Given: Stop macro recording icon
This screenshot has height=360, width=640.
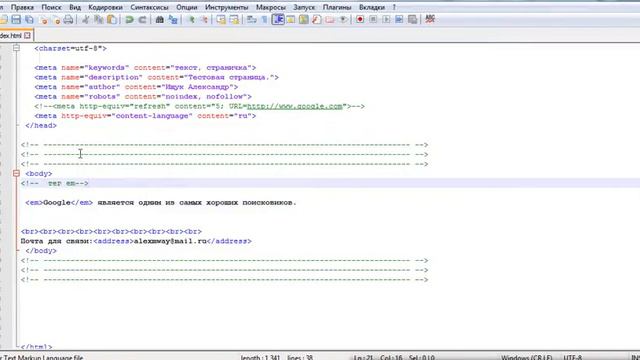Looking at the screenshot, I should coord(373,19).
